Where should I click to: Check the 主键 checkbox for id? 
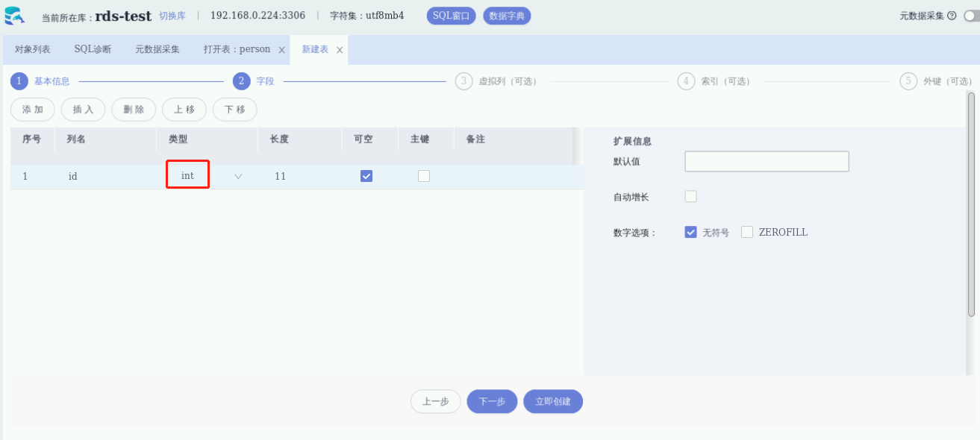click(x=424, y=176)
